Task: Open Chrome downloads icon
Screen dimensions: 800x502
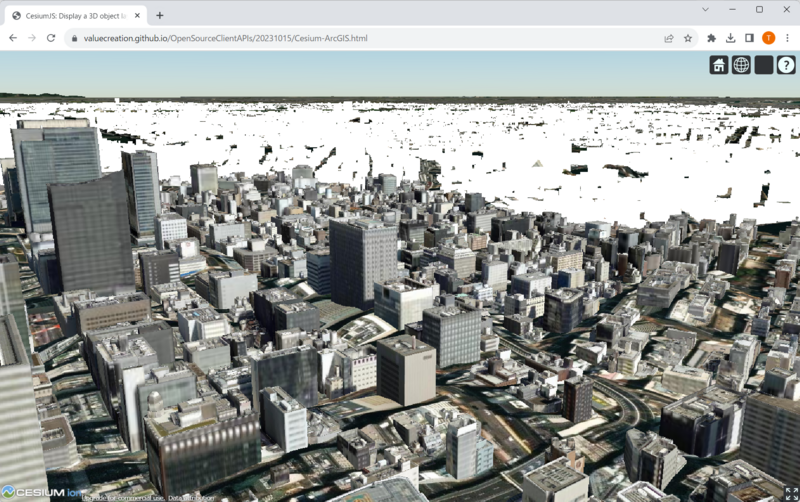Action: pyautogui.click(x=731, y=38)
